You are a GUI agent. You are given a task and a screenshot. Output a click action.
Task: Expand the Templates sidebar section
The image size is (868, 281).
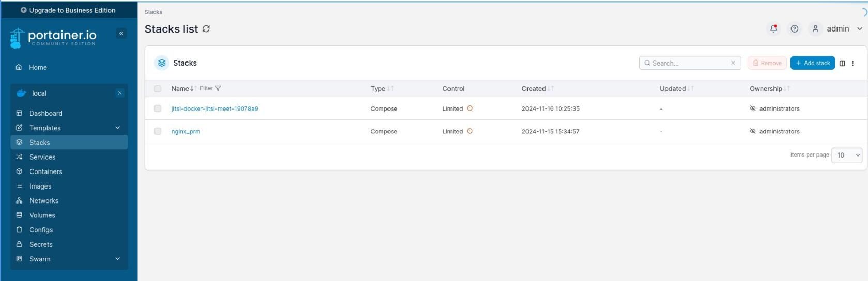point(117,128)
